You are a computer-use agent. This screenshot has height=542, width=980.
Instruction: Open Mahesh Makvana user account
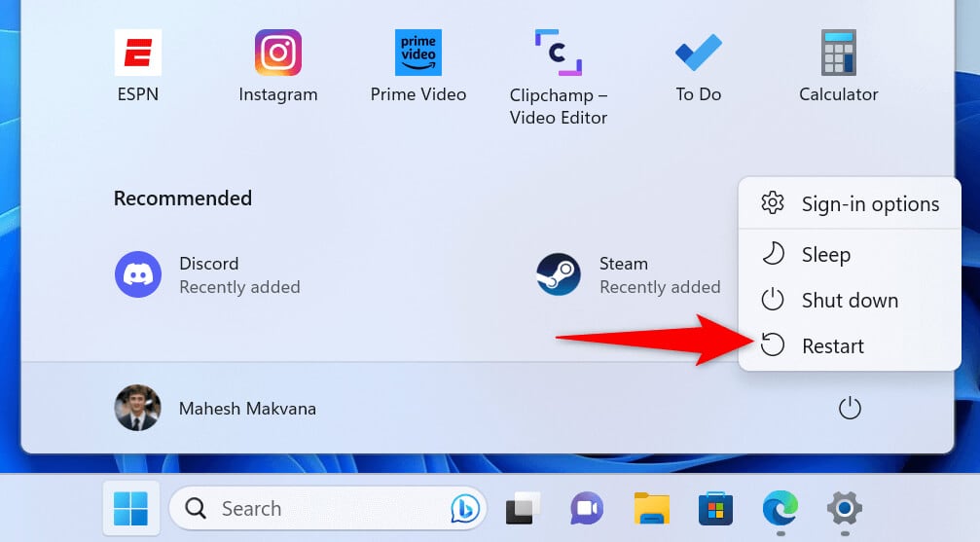click(x=216, y=408)
